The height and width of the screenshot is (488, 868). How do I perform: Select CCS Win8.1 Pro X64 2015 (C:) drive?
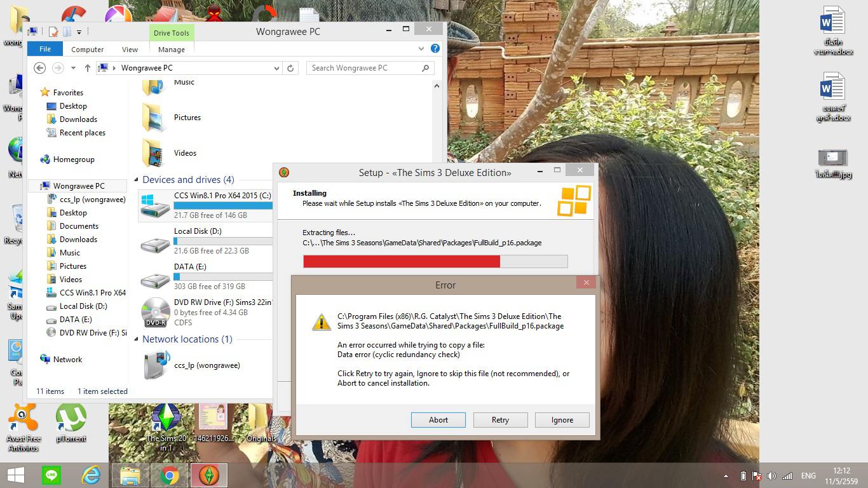pos(205,205)
